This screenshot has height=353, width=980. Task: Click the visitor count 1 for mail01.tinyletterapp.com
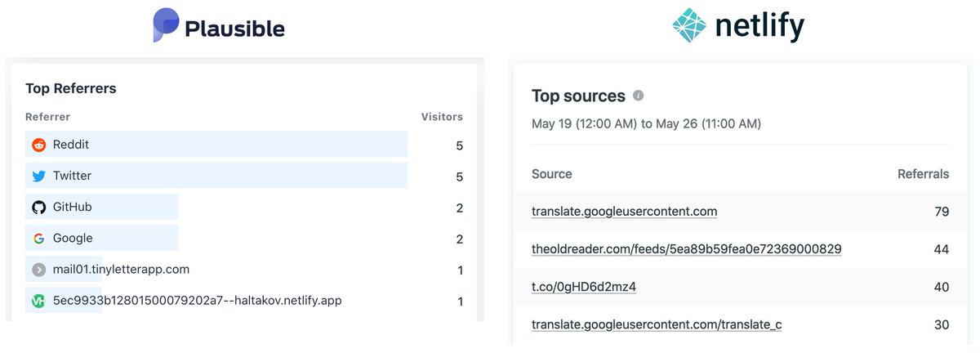[461, 270]
